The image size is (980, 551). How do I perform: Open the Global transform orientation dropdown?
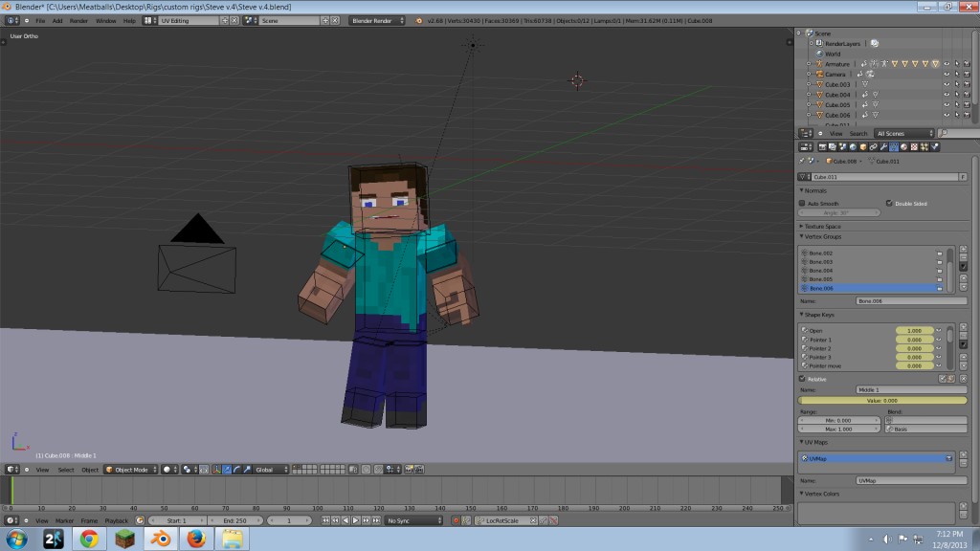pyautogui.click(x=265, y=470)
